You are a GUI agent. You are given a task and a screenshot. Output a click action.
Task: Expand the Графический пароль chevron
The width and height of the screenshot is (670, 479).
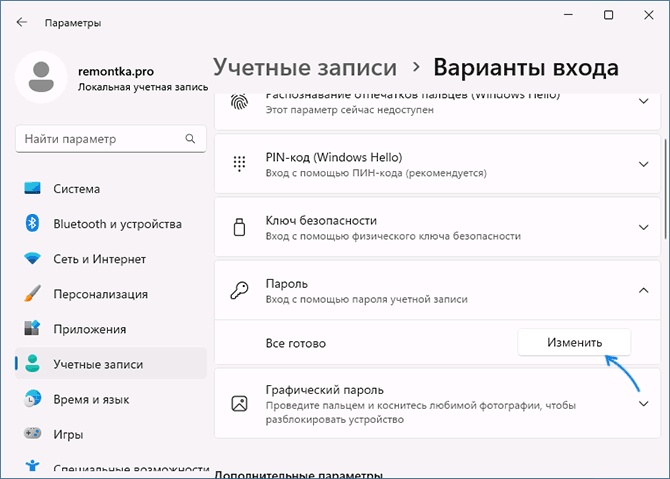click(644, 404)
